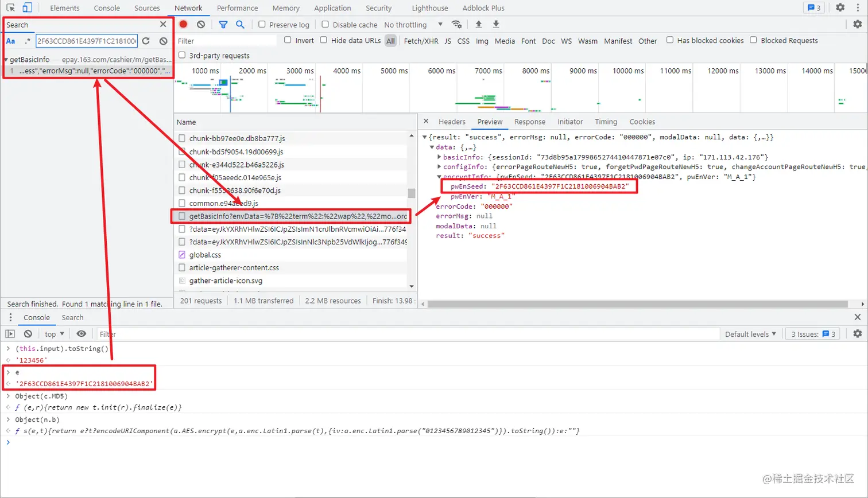
Task: Select the All request type filter
Action: (x=390, y=41)
